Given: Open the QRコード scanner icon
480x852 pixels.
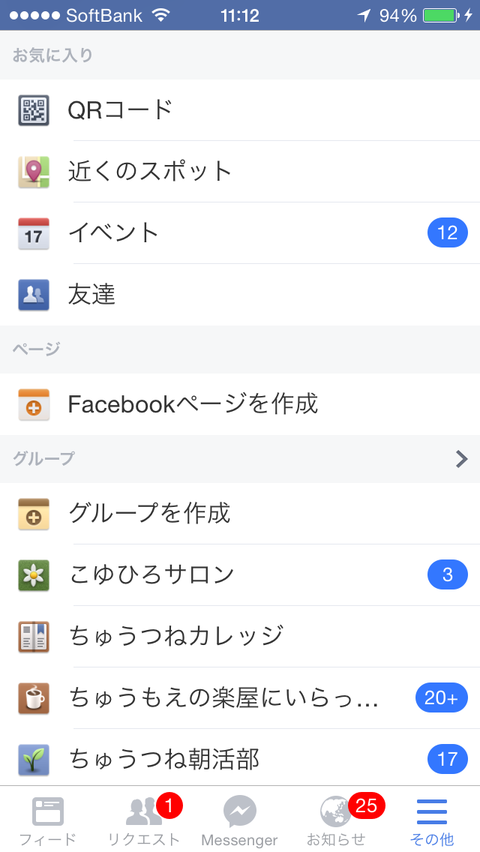Looking at the screenshot, I should coord(34,110).
